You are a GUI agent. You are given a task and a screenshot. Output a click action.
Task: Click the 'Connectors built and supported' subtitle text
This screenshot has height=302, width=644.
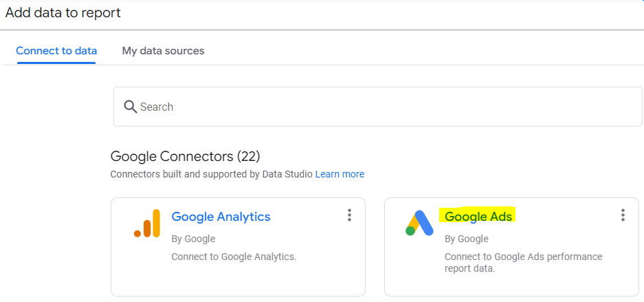pos(212,174)
